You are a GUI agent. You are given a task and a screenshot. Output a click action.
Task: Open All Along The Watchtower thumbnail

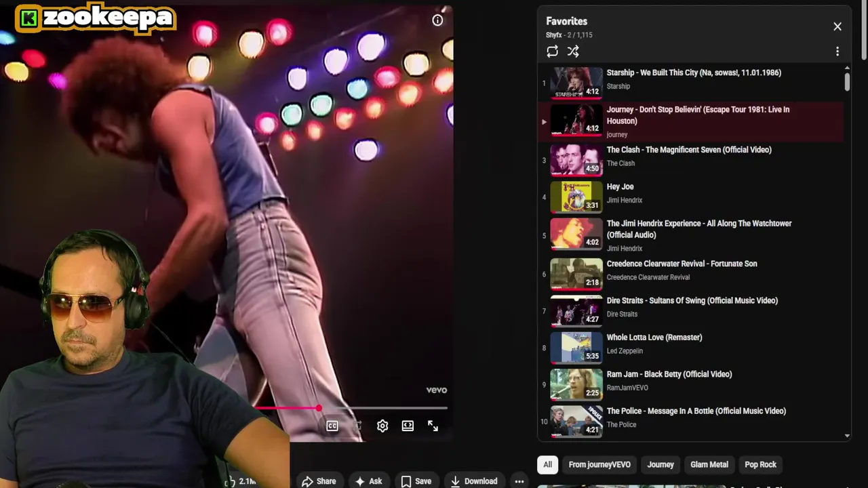coord(576,234)
